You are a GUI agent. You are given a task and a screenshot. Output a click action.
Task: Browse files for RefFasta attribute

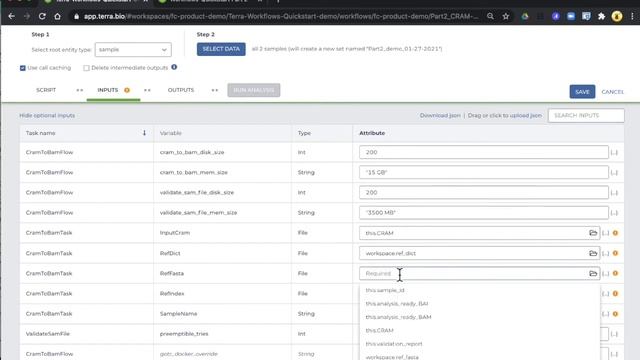click(593, 273)
